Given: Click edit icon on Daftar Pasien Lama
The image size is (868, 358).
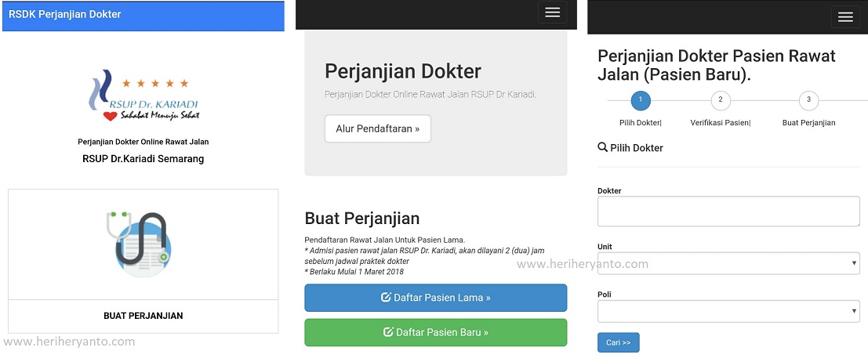Looking at the screenshot, I should pyautogui.click(x=387, y=298).
